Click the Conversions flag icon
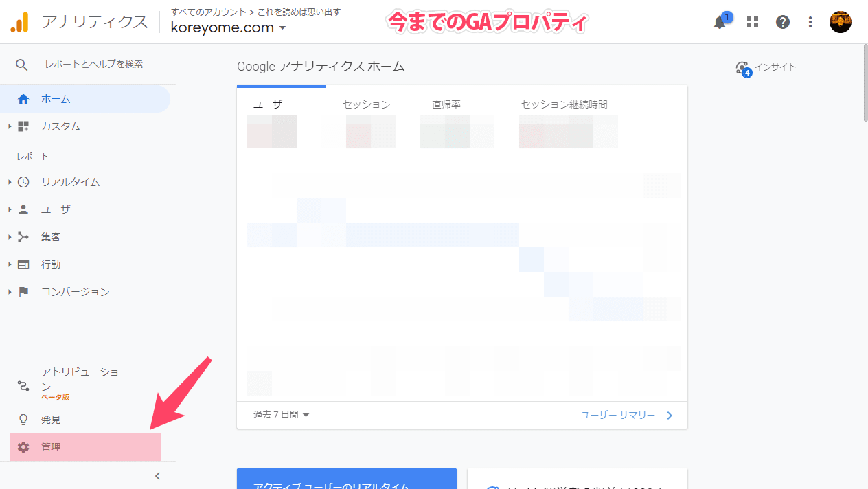Viewport: 868px width, 489px height. 23,292
